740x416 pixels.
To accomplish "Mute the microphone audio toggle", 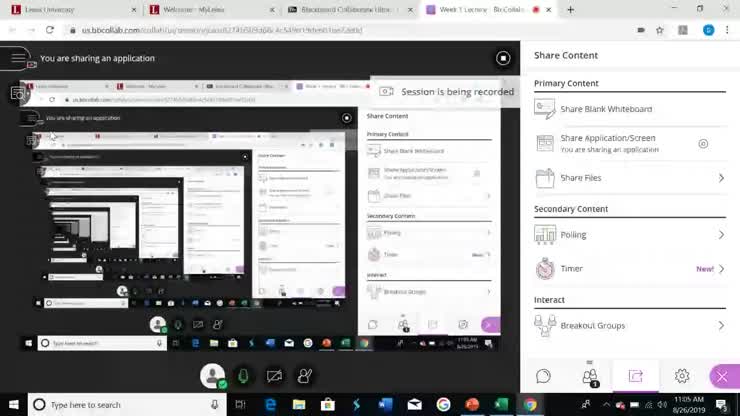I will pos(243,376).
